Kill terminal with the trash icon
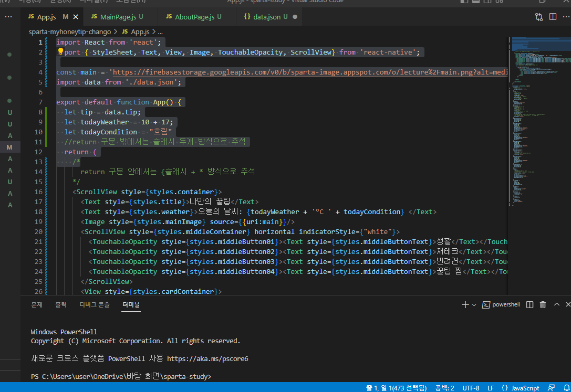This screenshot has width=571, height=392. (543, 305)
